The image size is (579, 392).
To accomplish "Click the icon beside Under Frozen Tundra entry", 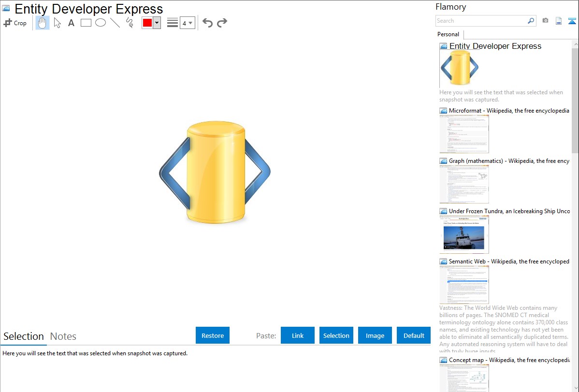I will click(444, 211).
